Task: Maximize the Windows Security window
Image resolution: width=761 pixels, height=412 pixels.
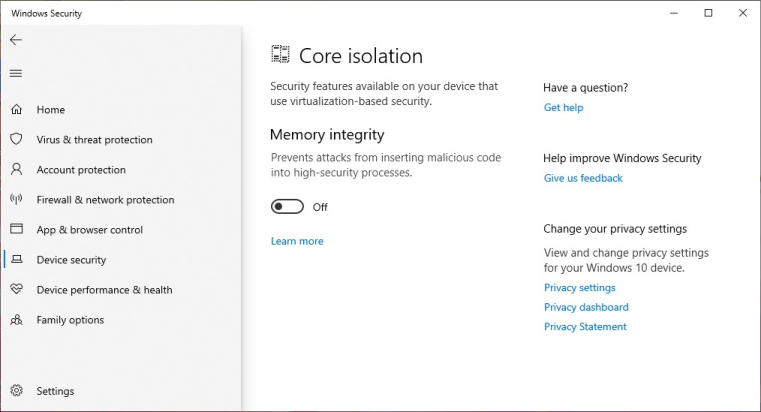Action: click(709, 13)
